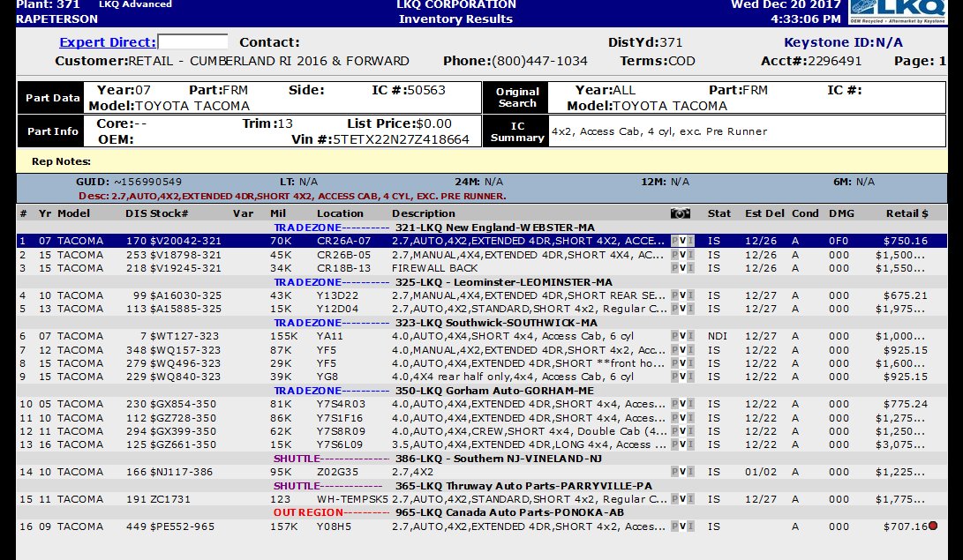The width and height of the screenshot is (963, 560).
Task: Click the $3,075 retail price in row 13
Action: click(x=901, y=444)
